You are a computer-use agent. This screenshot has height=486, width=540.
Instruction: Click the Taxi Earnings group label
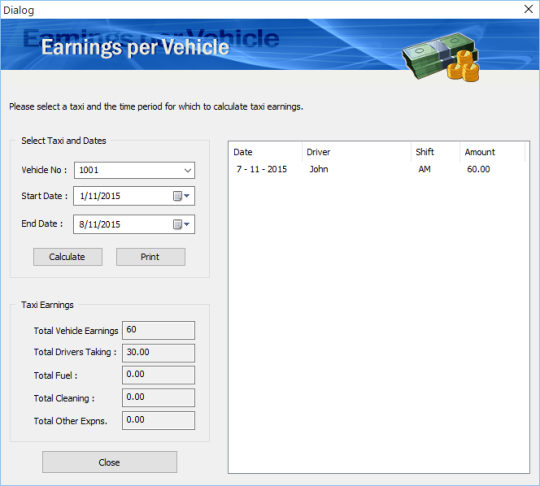tap(48, 305)
